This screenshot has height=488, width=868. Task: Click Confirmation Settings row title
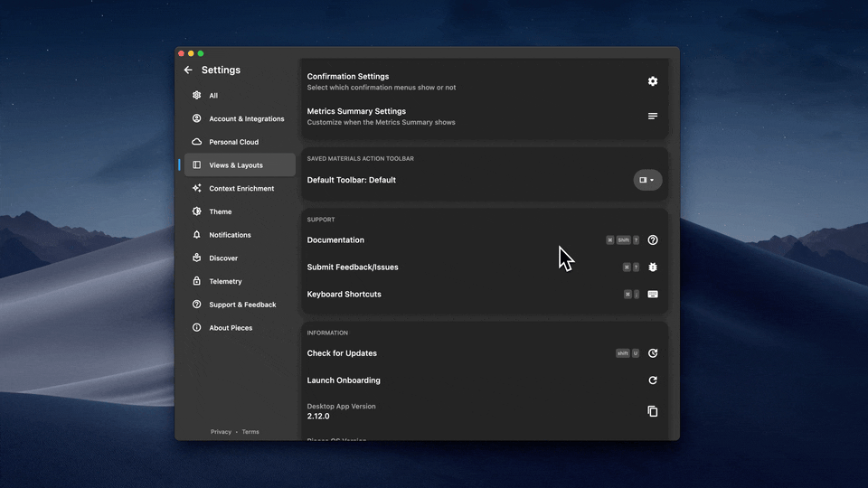point(347,76)
